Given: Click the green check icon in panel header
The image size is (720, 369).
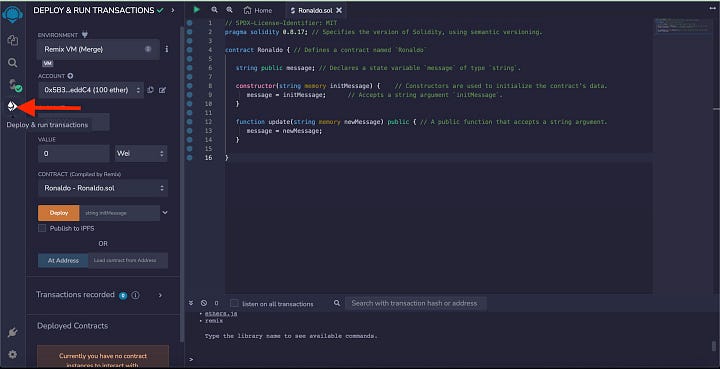Looking at the screenshot, I should point(160,10).
